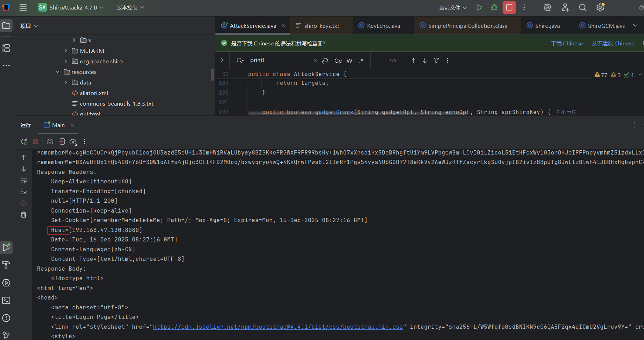Switch to the KeyEcho.java tab
The image size is (644, 340).
(383, 26)
